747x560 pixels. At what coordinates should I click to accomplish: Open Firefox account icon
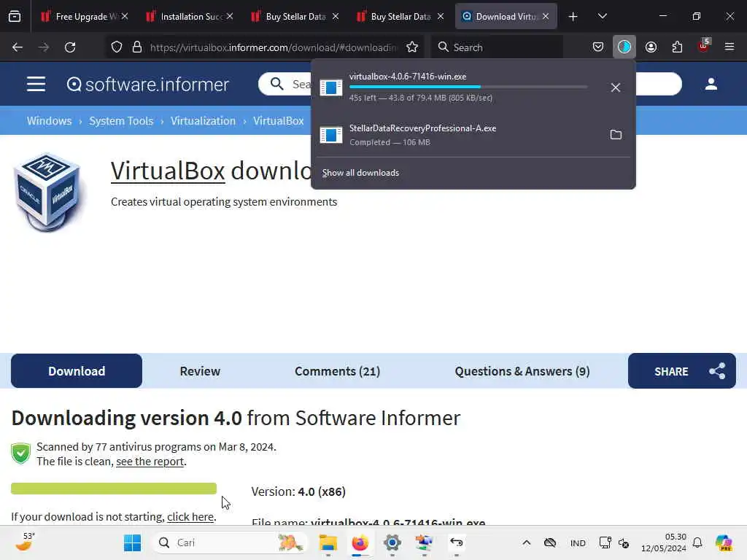[651, 47]
